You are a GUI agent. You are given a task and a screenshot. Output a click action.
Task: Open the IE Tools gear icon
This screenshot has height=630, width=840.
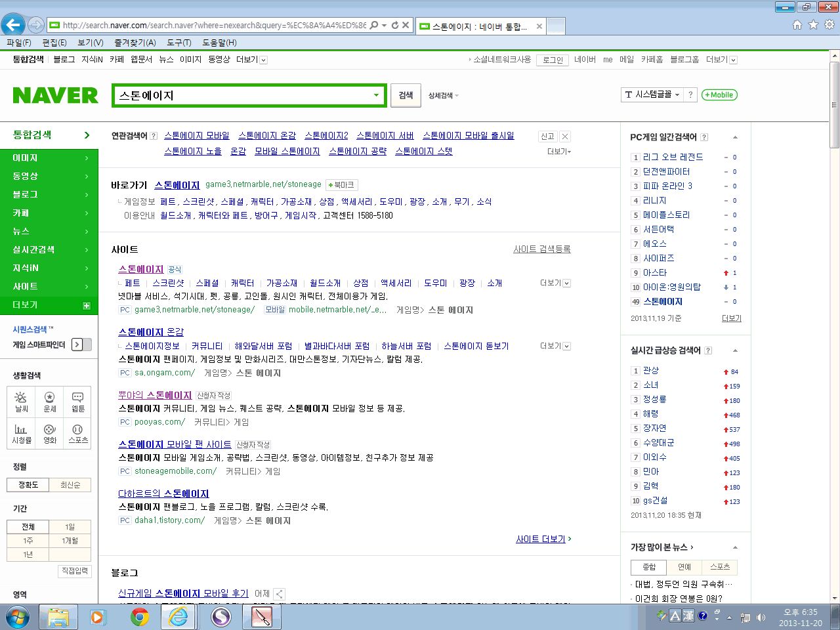(x=829, y=25)
